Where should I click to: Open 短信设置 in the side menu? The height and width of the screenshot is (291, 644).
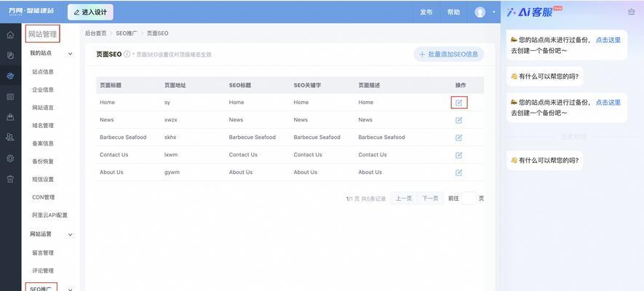tap(43, 180)
